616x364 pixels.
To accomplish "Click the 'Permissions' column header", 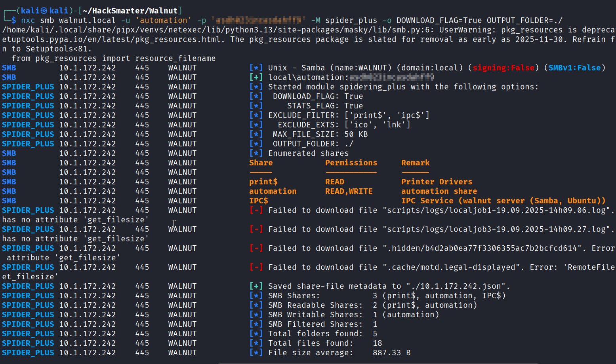I will 351,163.
